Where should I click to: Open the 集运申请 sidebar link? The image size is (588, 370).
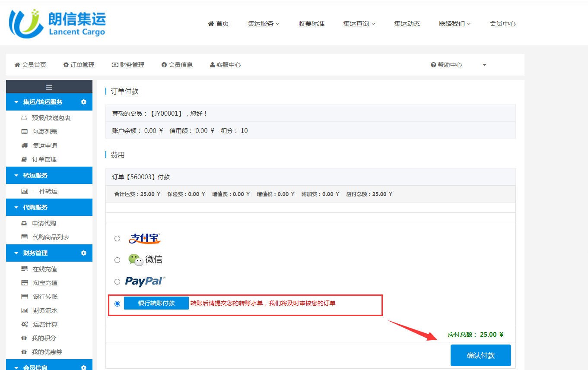pyautogui.click(x=45, y=145)
